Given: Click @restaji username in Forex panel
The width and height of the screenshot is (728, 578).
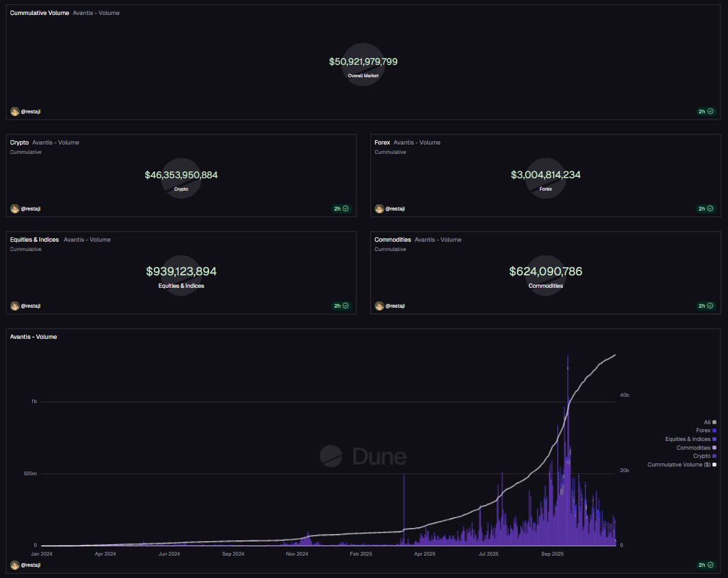Looking at the screenshot, I should [395, 209].
